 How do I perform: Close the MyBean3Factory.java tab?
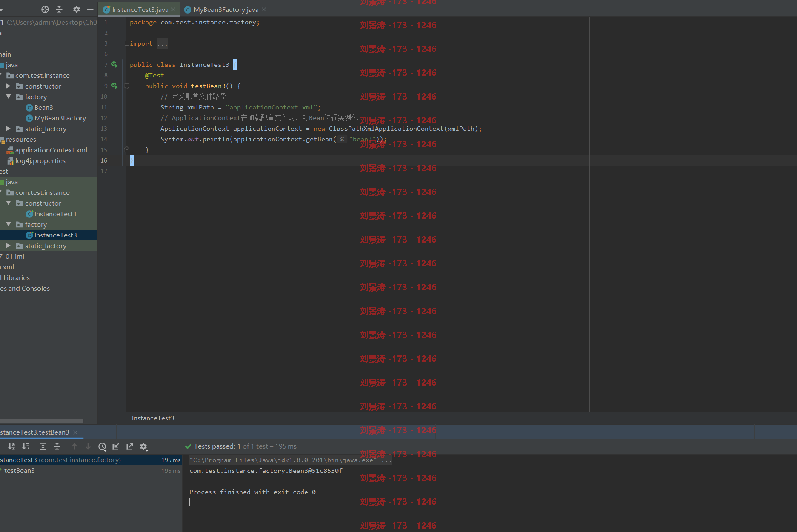pyautogui.click(x=264, y=9)
